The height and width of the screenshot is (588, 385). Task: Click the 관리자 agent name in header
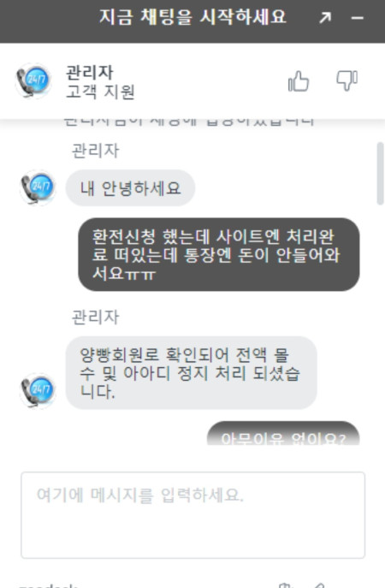[x=90, y=72]
